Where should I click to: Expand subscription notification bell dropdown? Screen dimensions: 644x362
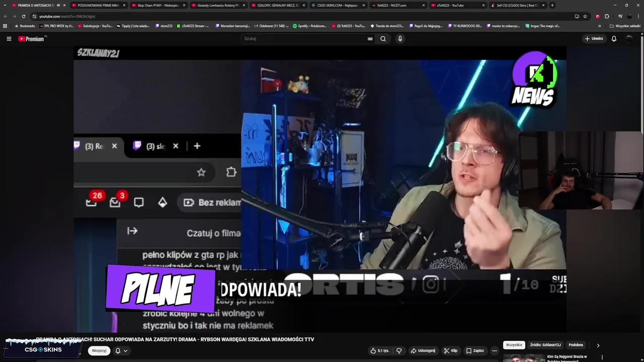pyautogui.click(x=121, y=350)
